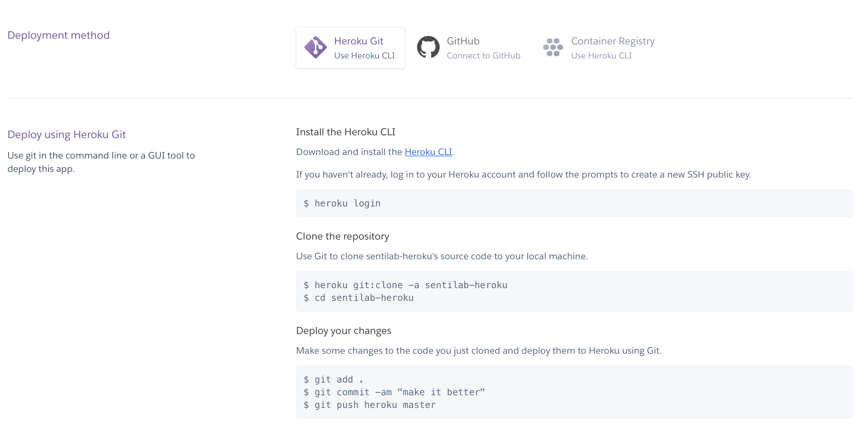The width and height of the screenshot is (868, 434).
Task: Click the 'Install the Heroku CLI' heading
Action: point(345,132)
